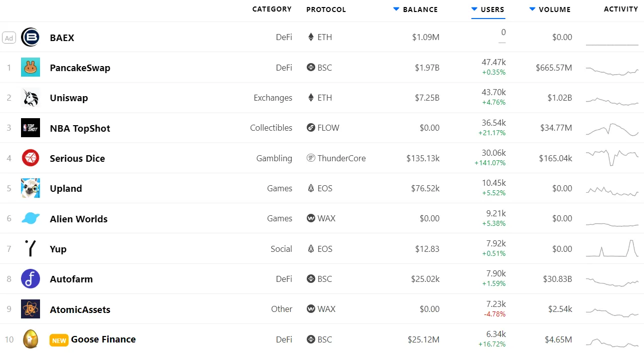Click the Protocol column header
Viewport: 644px width, 353px height.
[326, 10]
